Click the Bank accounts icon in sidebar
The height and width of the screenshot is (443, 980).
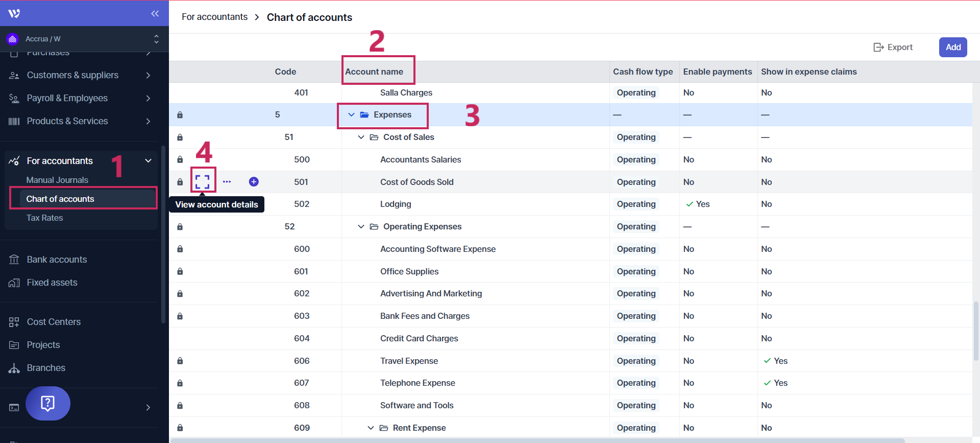[14, 260]
